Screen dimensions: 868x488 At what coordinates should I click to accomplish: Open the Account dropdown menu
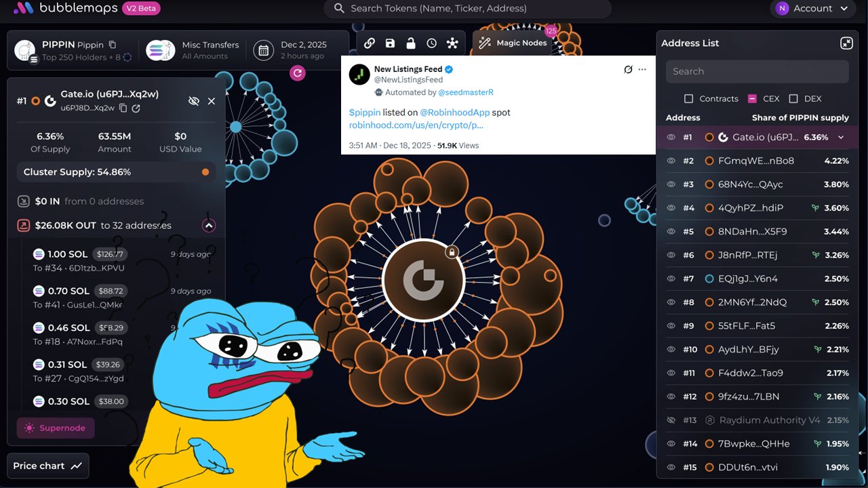click(812, 9)
